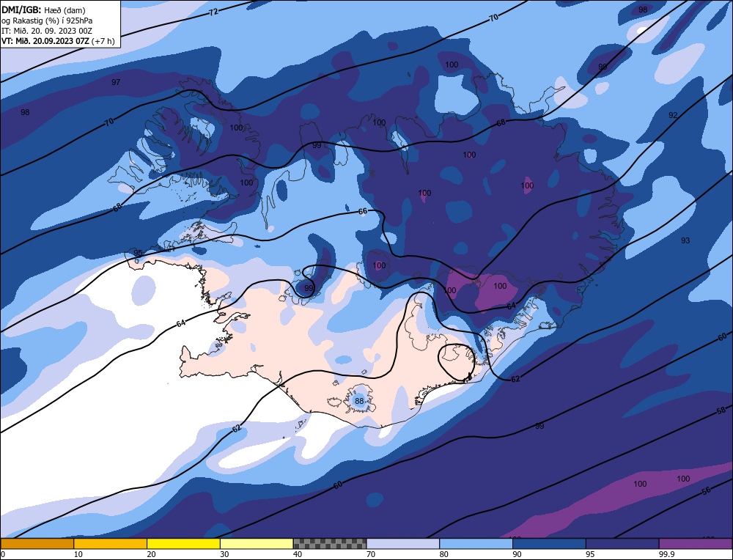Click the legend tick label '20'
This screenshot has height=560, width=733.
coord(151,554)
